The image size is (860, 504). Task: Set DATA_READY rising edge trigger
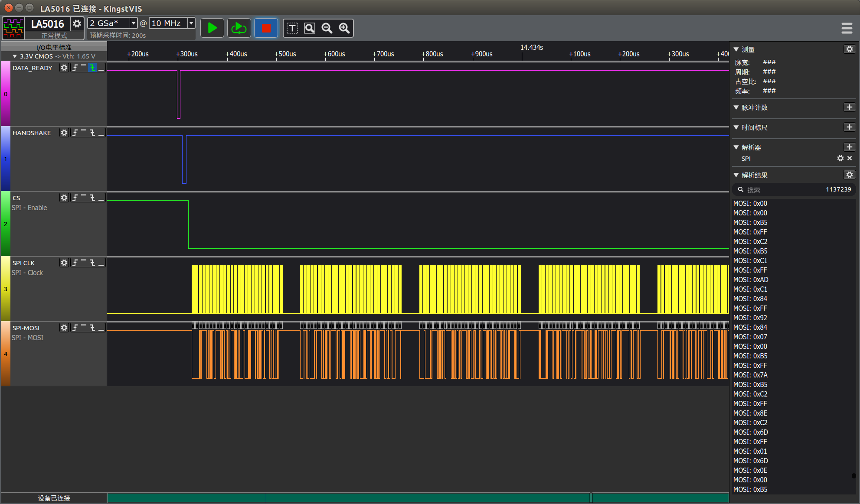(75, 68)
